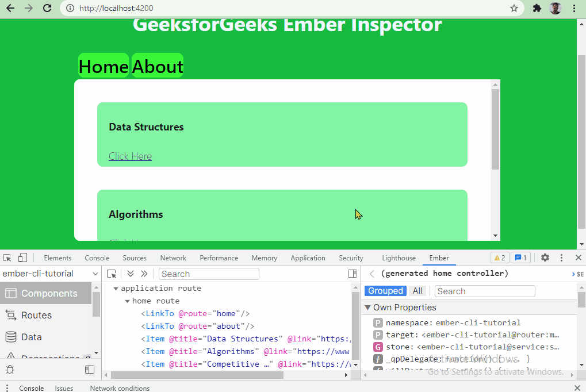Open the Network conditions drawer tab

tap(120, 388)
